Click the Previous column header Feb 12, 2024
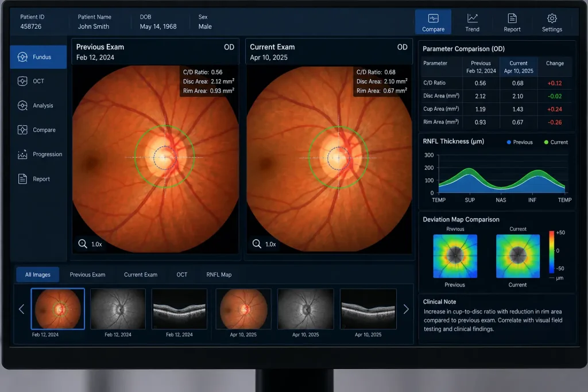Screen dimensions: 588x392 (481, 67)
